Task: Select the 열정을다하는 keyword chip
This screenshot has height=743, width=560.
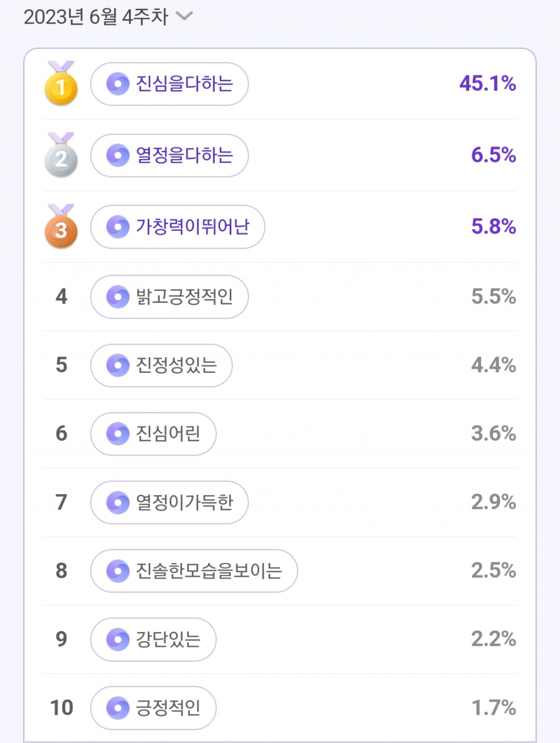Action: click(170, 155)
